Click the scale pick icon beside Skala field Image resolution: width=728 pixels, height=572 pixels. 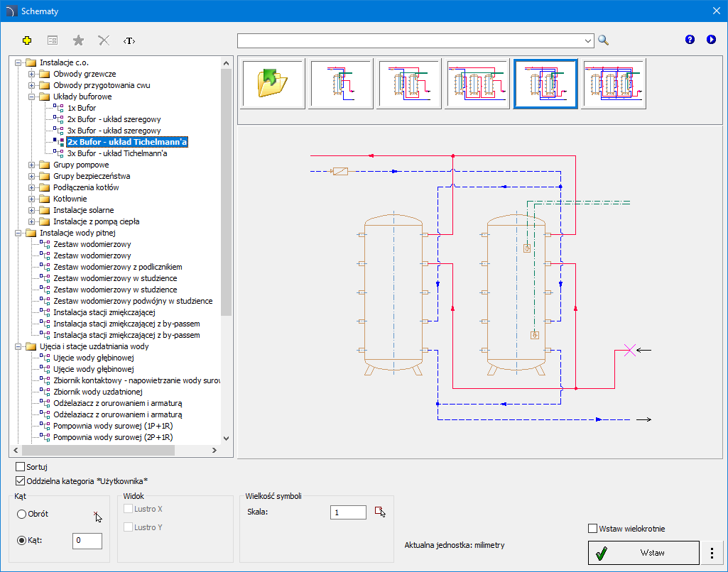[x=380, y=512]
